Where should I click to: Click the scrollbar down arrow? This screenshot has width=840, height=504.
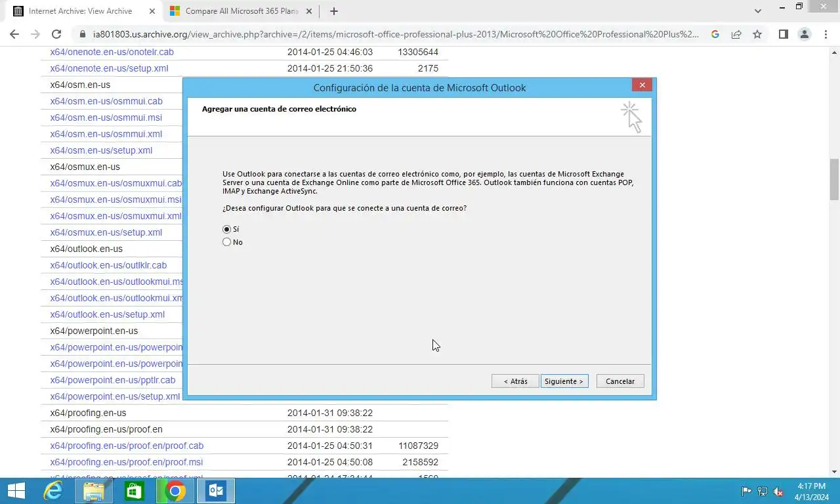(834, 472)
